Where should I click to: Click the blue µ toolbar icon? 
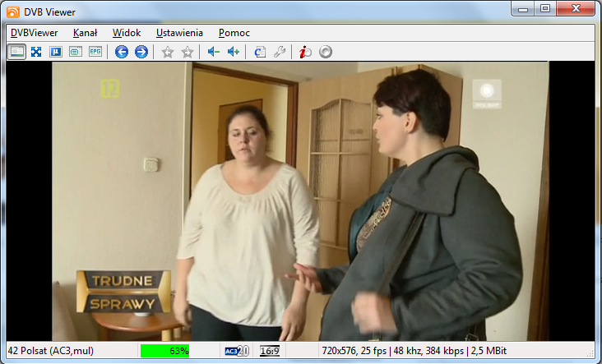[x=56, y=52]
